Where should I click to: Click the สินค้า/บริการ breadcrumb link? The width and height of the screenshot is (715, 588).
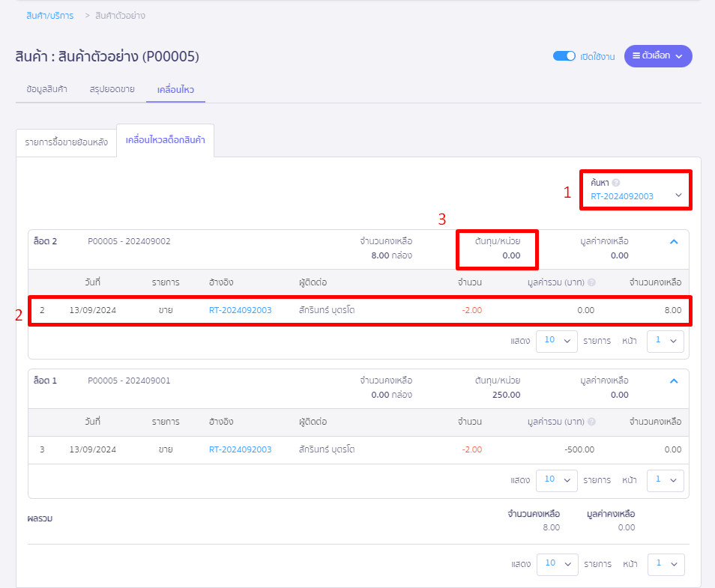tap(49, 16)
